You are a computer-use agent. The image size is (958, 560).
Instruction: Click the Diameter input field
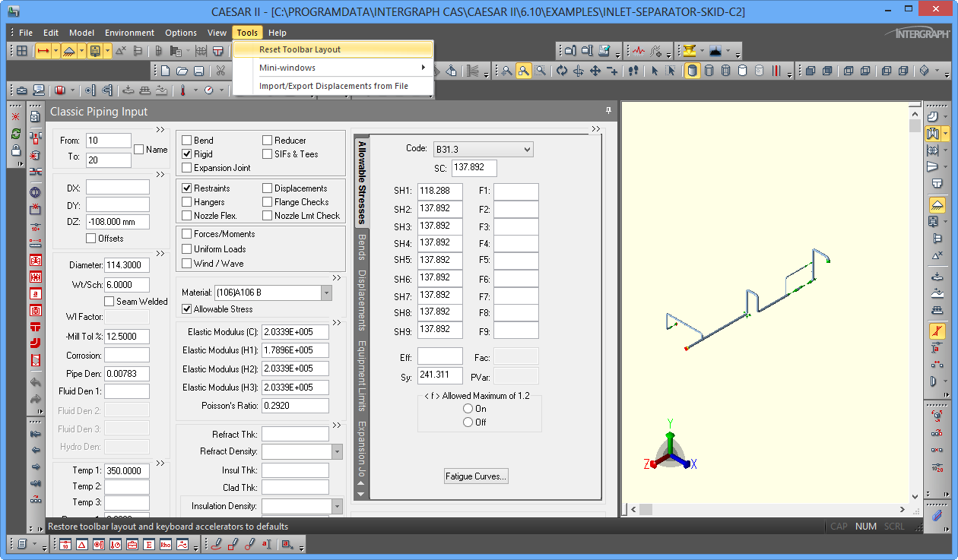coord(127,265)
